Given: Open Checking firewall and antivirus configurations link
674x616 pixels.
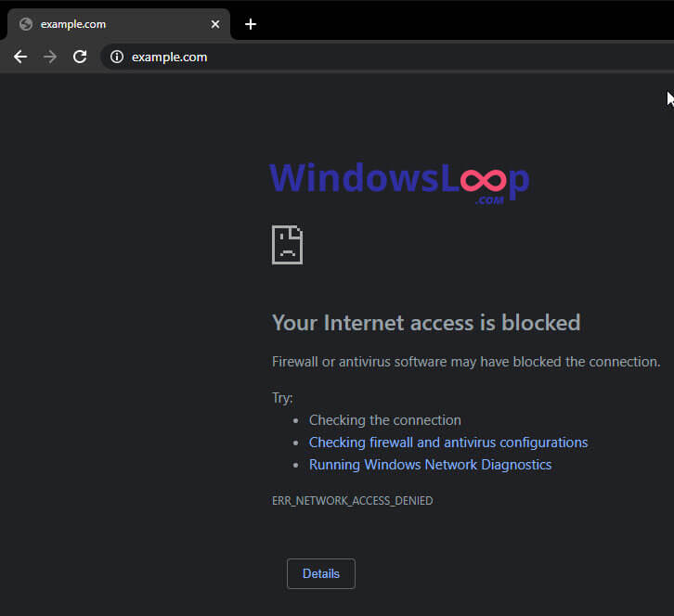Looking at the screenshot, I should [x=448, y=443].
